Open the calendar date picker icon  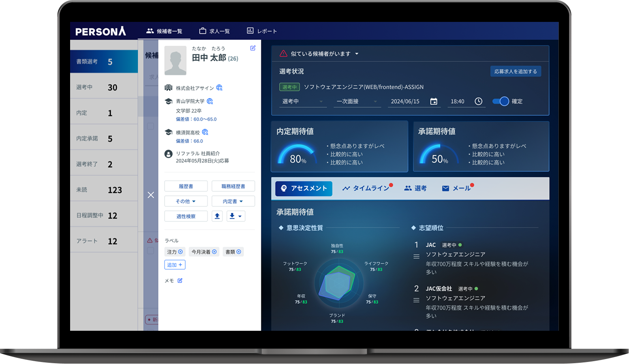tap(434, 101)
